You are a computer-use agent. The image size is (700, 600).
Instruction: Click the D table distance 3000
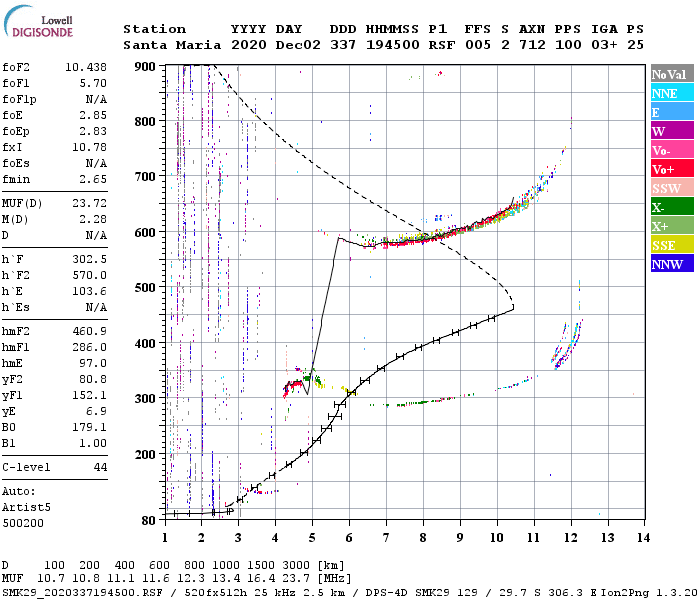296,566
